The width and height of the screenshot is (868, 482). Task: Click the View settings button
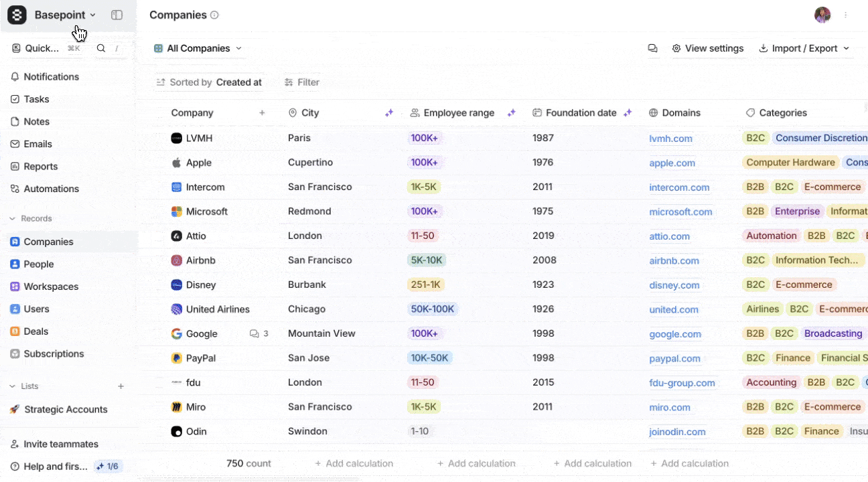708,48
